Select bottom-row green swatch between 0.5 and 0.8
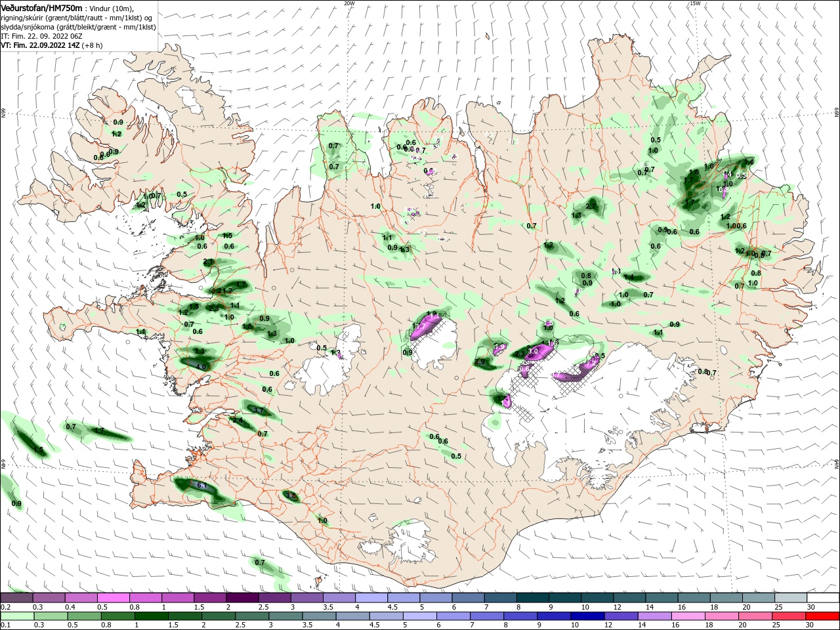This screenshot has height=630, width=840. click(85, 616)
